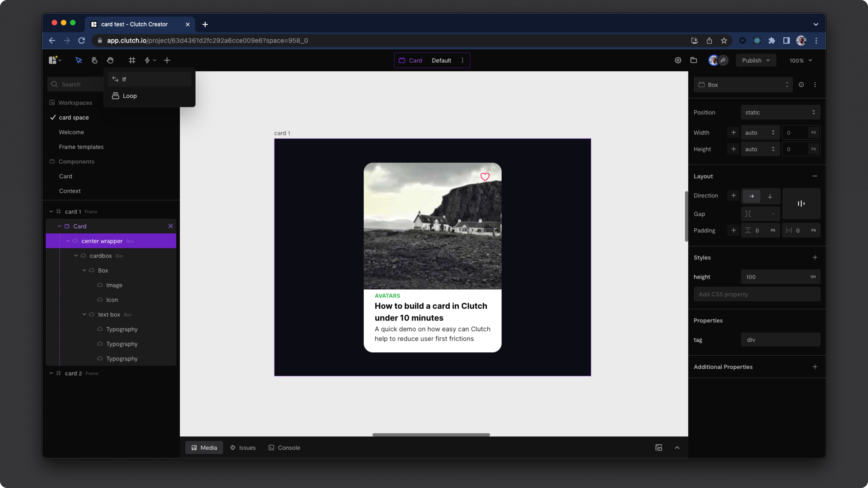Open project settings gear icon
The image size is (868, 488).
tap(678, 60)
